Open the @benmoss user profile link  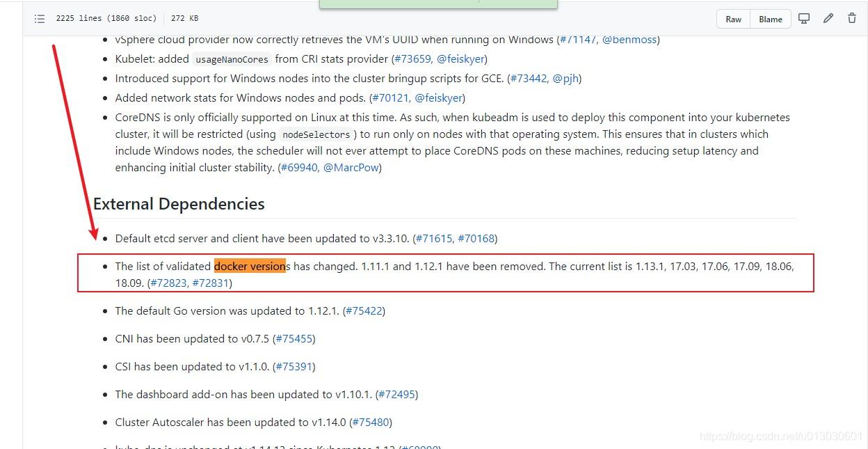629,40
